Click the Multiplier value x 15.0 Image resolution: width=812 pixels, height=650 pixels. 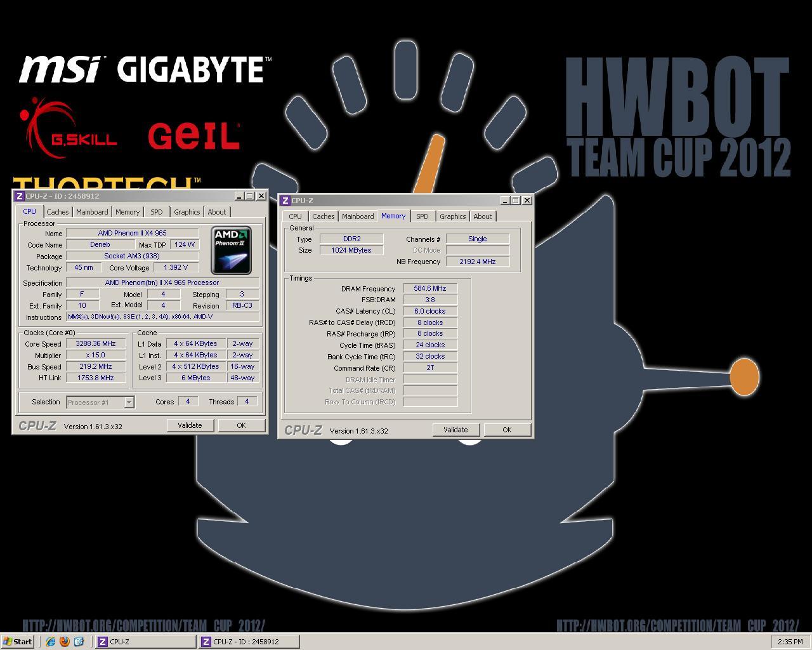pyautogui.click(x=96, y=355)
